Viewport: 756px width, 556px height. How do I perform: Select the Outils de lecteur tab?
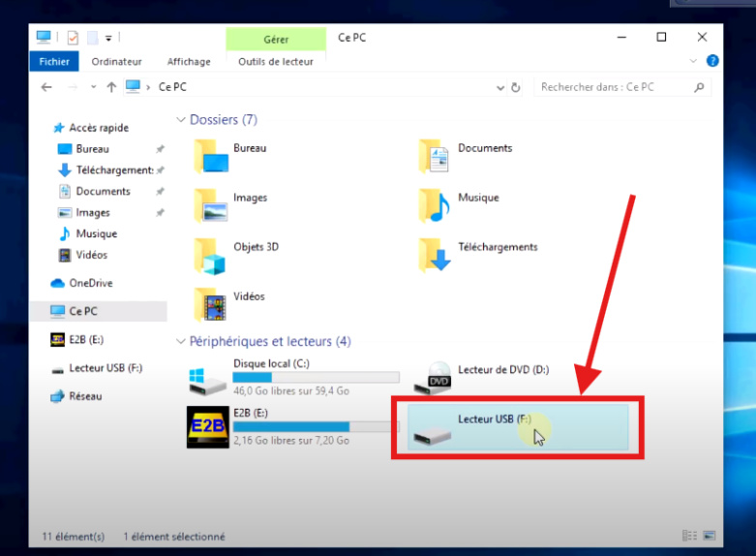tap(276, 62)
